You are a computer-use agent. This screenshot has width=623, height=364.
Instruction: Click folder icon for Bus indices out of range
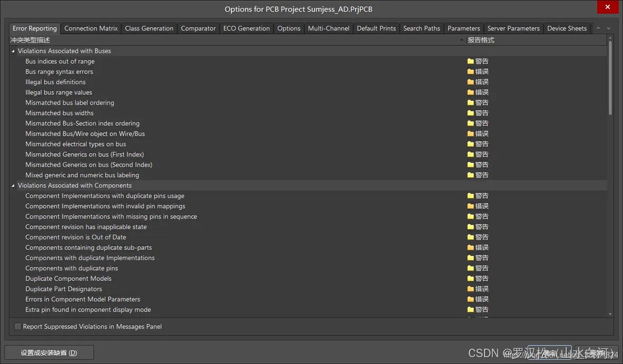coord(470,61)
